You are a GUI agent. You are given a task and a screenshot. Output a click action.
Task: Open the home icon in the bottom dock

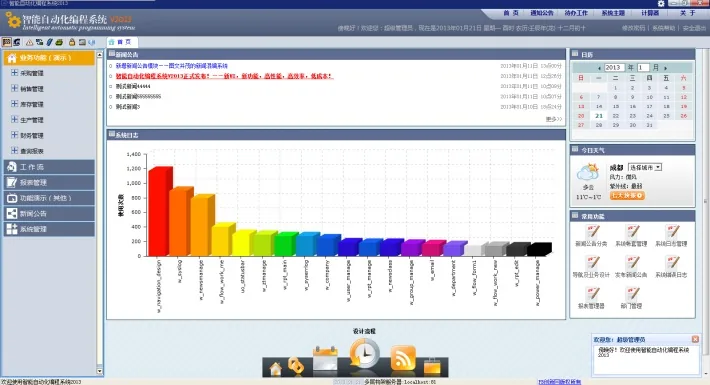pyautogui.click(x=275, y=369)
